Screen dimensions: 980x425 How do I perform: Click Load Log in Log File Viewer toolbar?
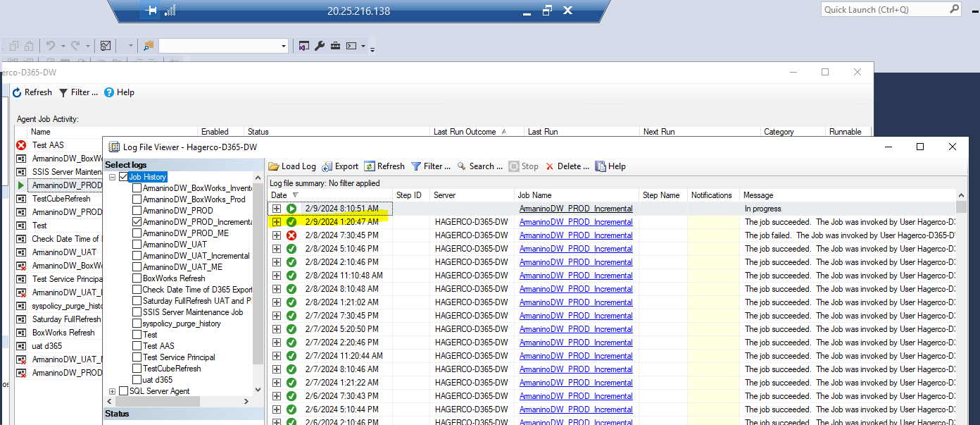tap(292, 166)
